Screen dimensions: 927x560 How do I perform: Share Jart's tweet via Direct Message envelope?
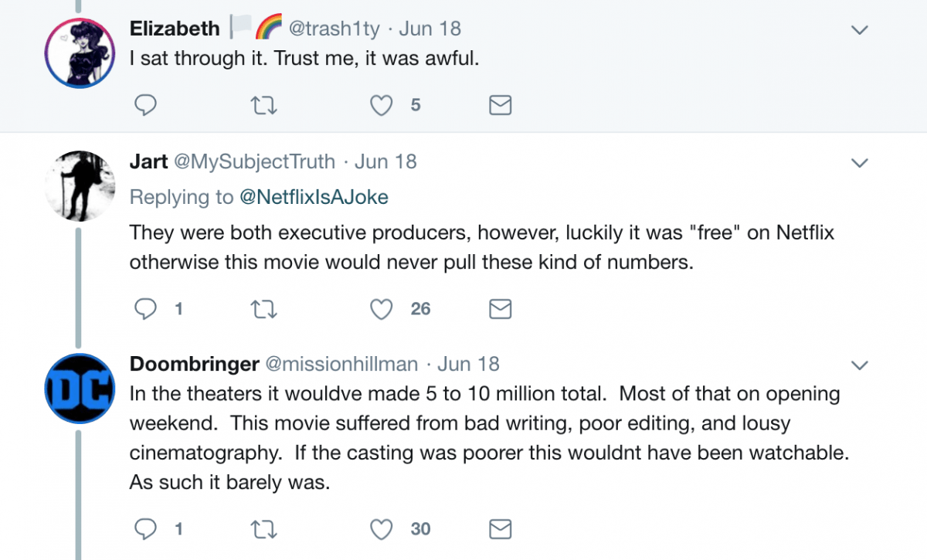pyautogui.click(x=499, y=309)
